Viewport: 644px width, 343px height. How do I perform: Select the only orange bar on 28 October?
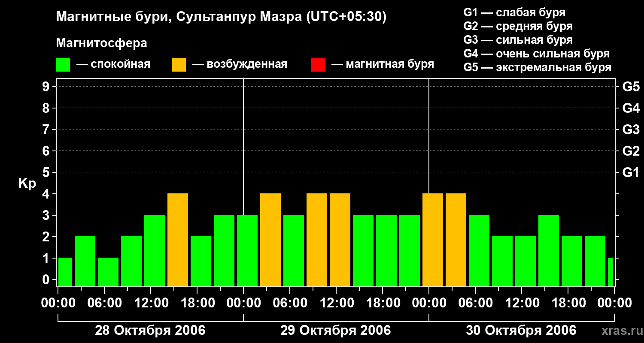pyautogui.click(x=178, y=240)
